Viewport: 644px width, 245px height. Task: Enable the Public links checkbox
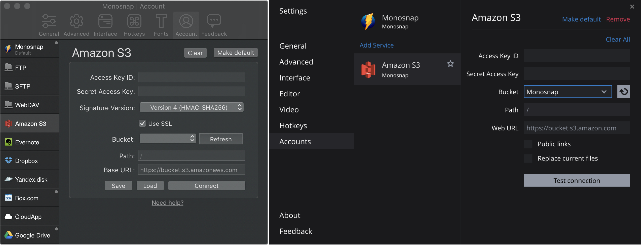(528, 144)
